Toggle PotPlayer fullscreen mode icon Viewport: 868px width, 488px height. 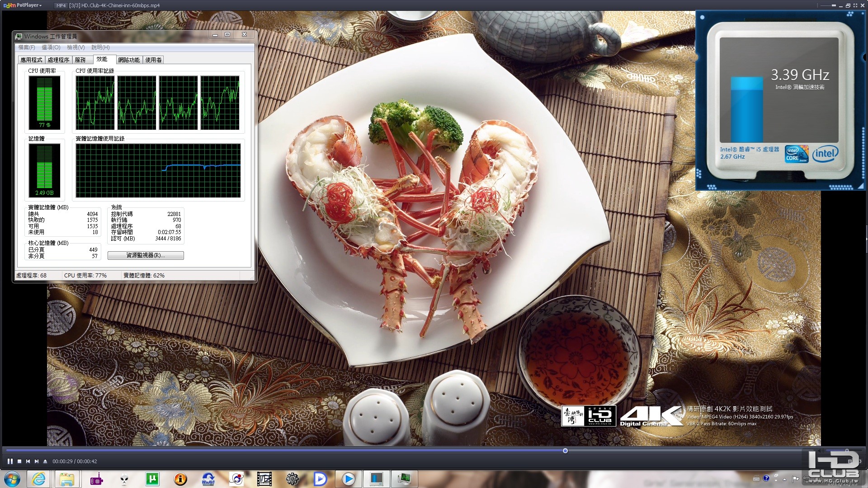click(x=855, y=5)
